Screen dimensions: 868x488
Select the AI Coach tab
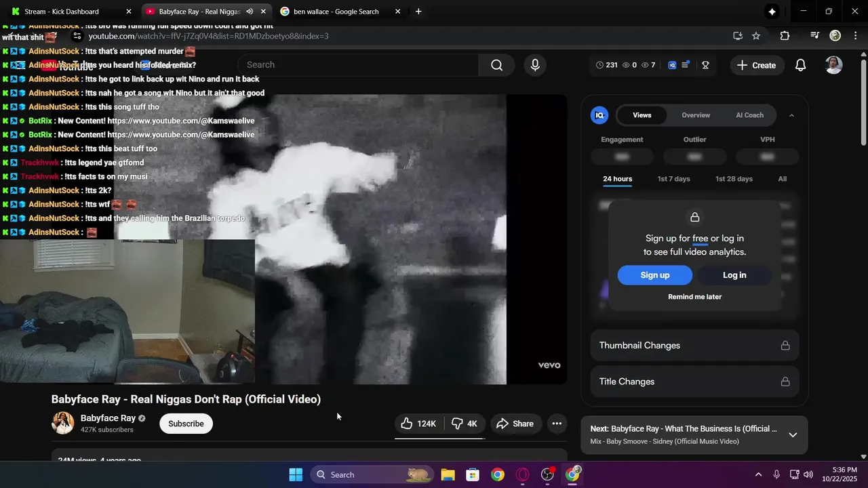(x=750, y=115)
